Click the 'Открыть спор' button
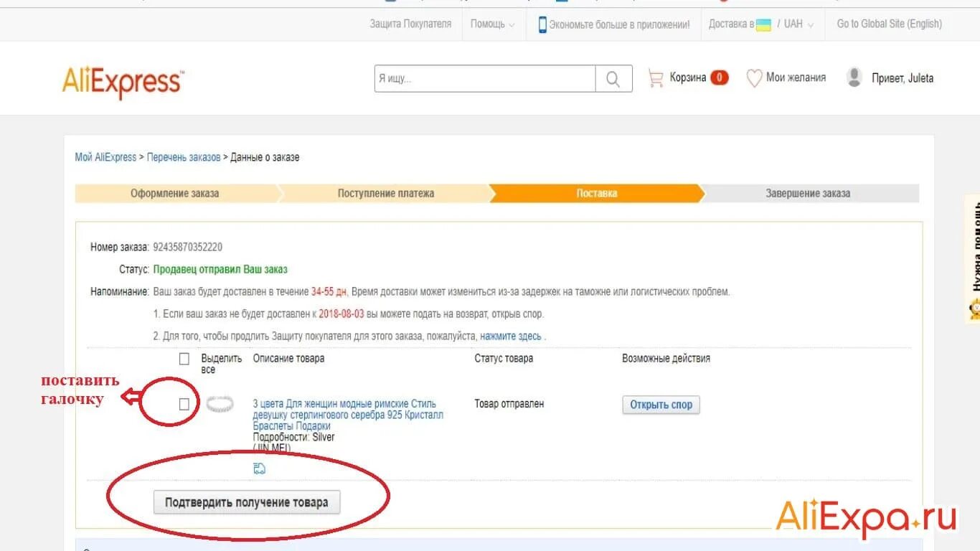980x551 pixels. tap(661, 405)
